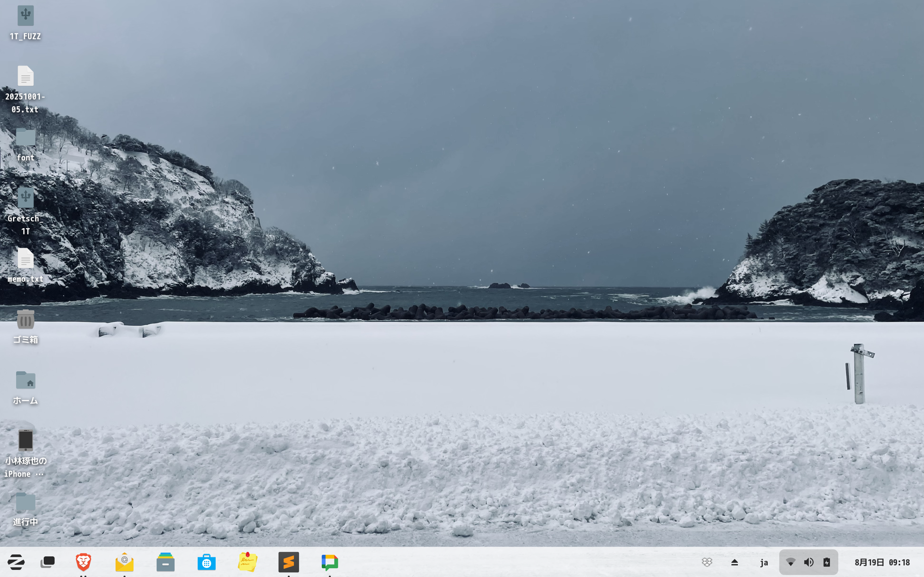Select the 進行中 folder icon
Image resolution: width=924 pixels, height=577 pixels.
[25, 502]
